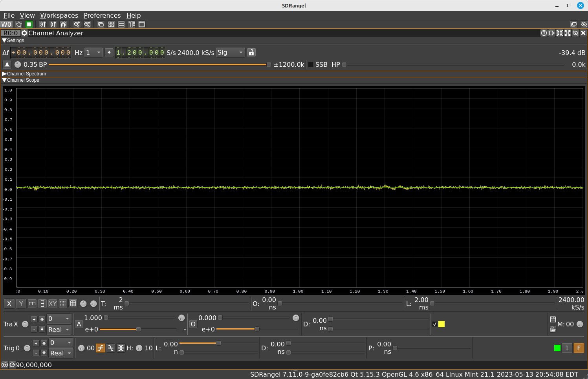Save trace memory with floppy disk icon
Image resolution: width=588 pixels, height=379 pixels.
553,319
